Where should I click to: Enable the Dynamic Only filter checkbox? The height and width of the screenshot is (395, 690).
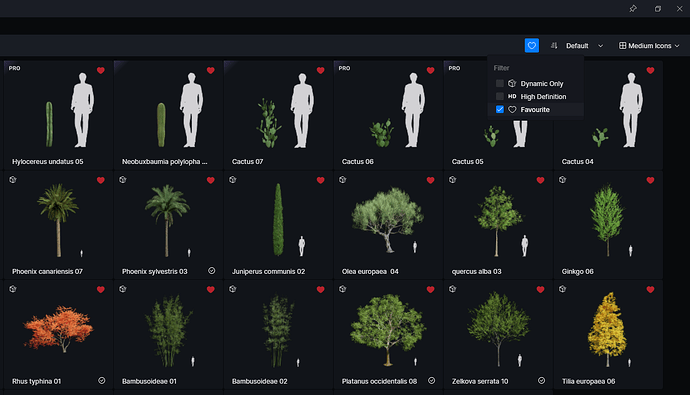pos(499,83)
